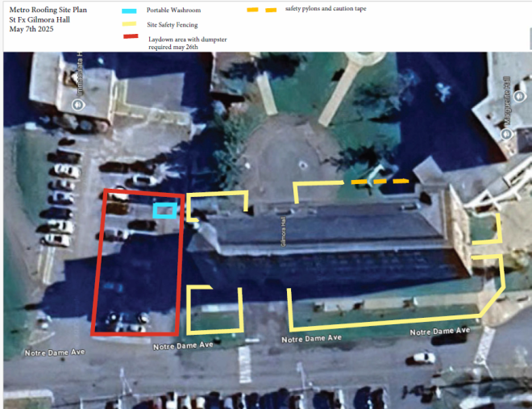
Task: Click the 'Site Safety Fencing' legend label
Action: coord(175,25)
